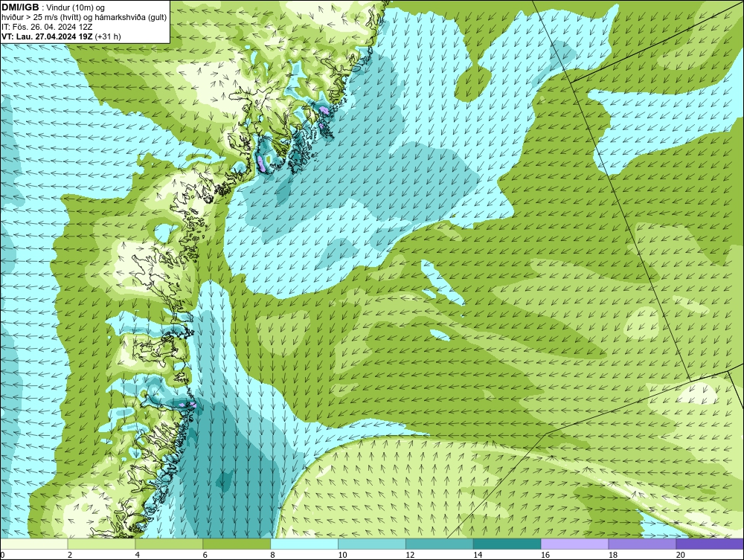This screenshot has height=560, width=744.
Task: Click the legend scale label '0'
Action: tap(2, 555)
